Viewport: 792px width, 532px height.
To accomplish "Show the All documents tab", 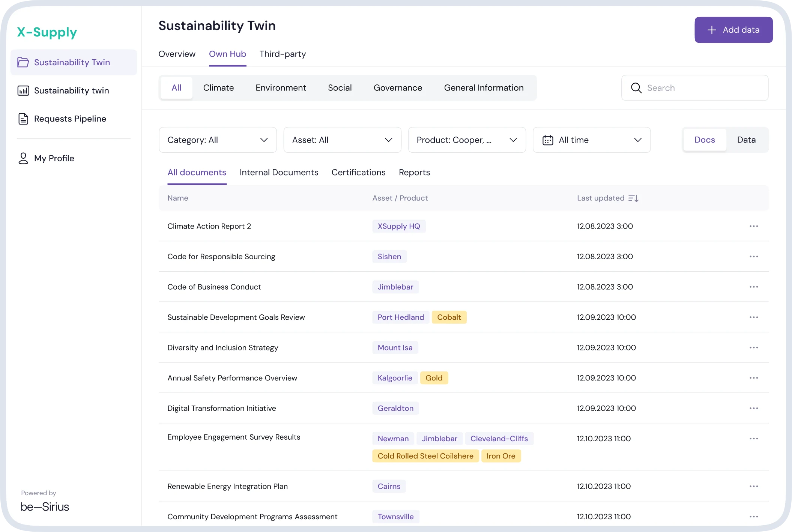I will pyautogui.click(x=197, y=173).
